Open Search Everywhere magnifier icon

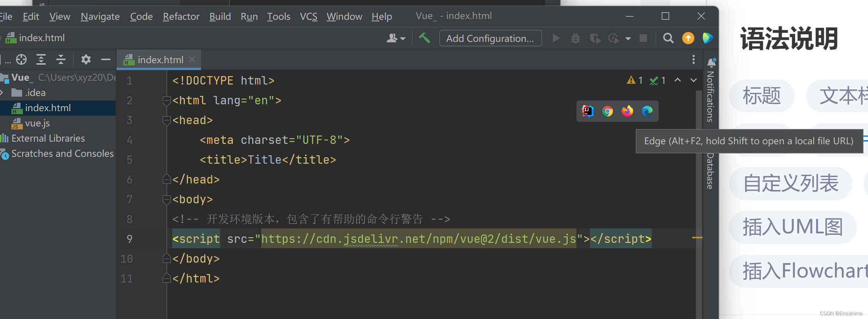point(668,38)
